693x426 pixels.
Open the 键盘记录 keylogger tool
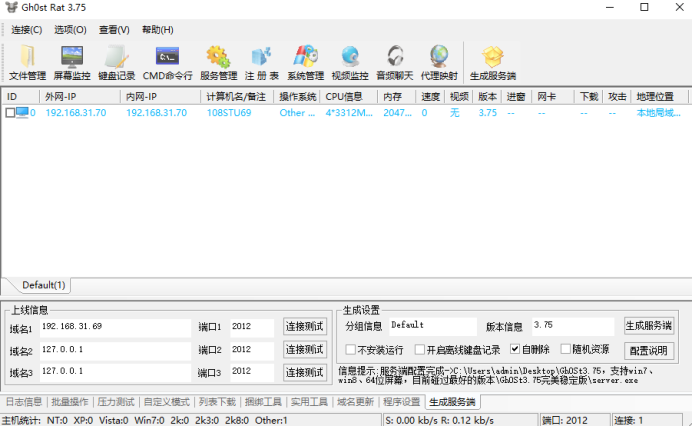[117, 63]
